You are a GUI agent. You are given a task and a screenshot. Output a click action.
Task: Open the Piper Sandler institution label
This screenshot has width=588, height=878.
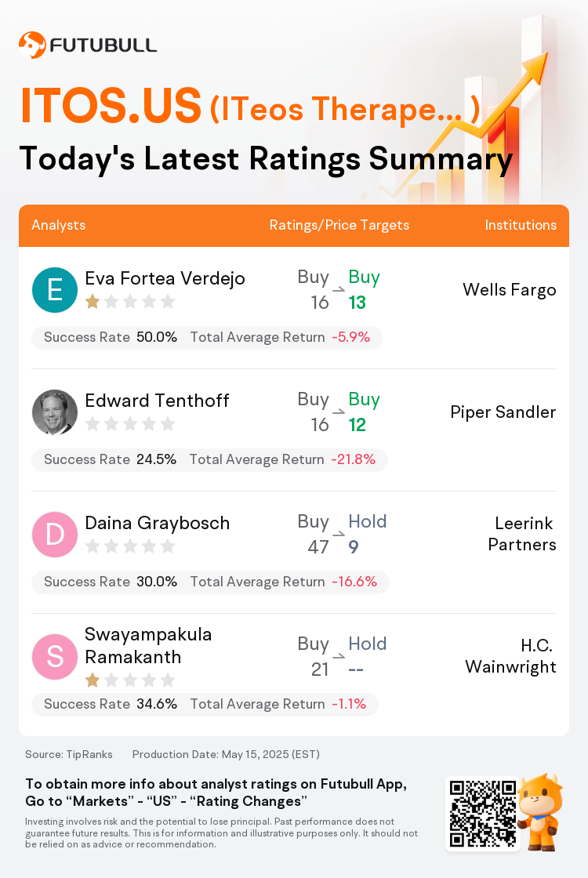[x=503, y=412]
